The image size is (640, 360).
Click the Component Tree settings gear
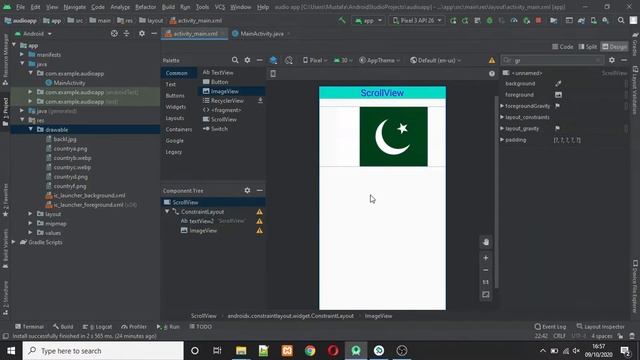247,191
